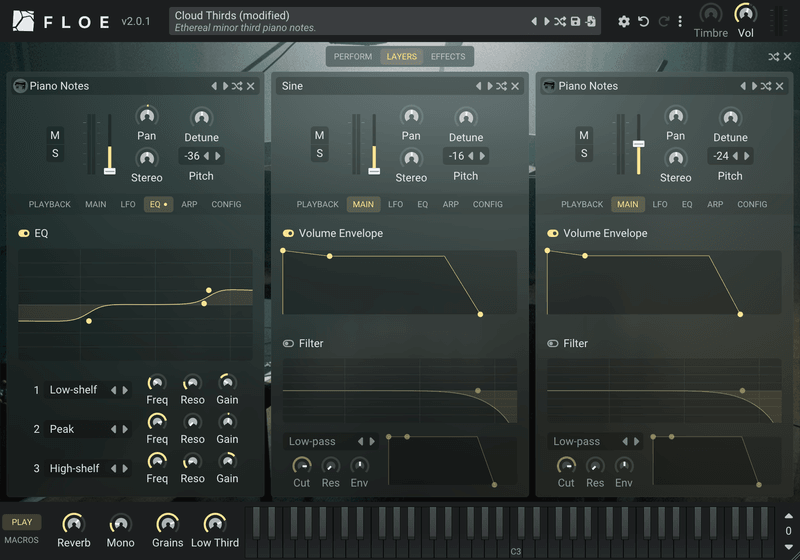Switch to the PERFORM tab
The width and height of the screenshot is (800, 560).
(x=353, y=57)
